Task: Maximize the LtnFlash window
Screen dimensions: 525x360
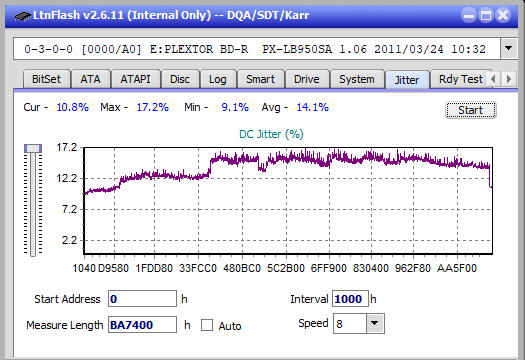Action: pyautogui.click(x=486, y=15)
